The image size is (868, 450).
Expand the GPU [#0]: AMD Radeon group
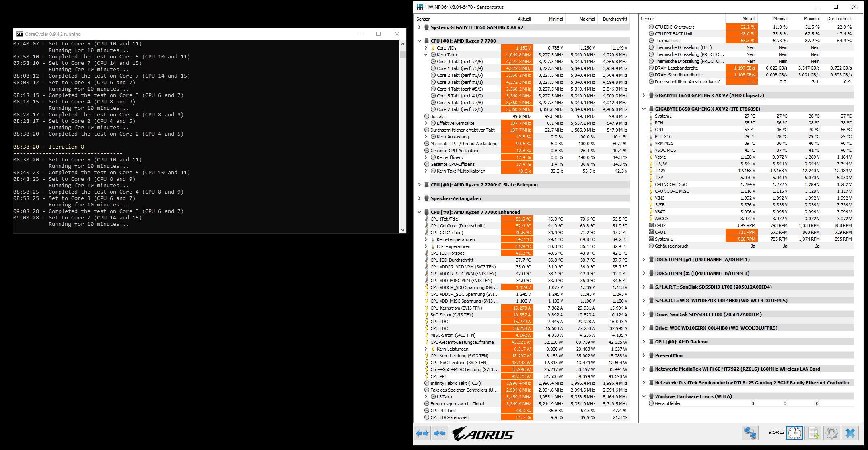coord(644,342)
